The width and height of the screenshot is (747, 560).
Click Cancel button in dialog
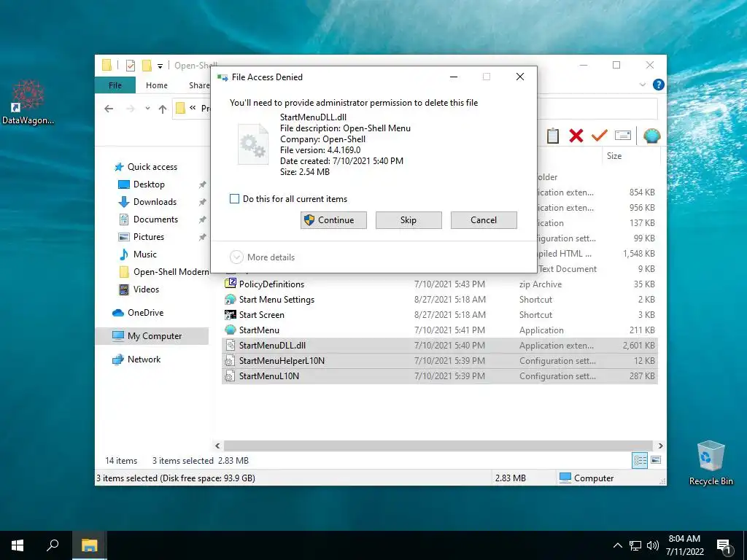484,220
